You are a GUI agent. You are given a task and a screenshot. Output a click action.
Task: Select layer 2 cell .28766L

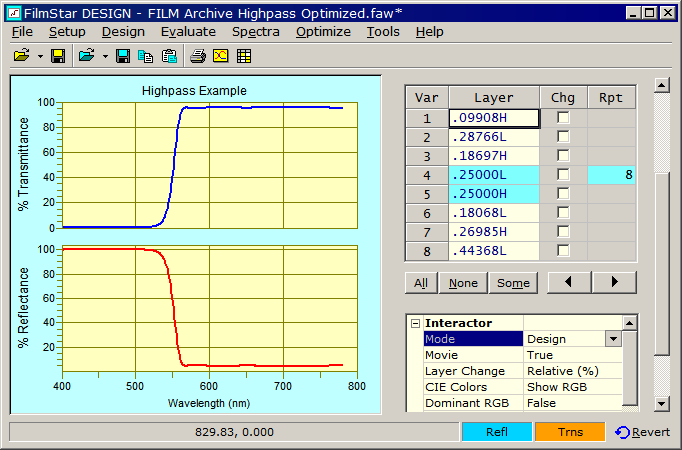[x=494, y=137]
